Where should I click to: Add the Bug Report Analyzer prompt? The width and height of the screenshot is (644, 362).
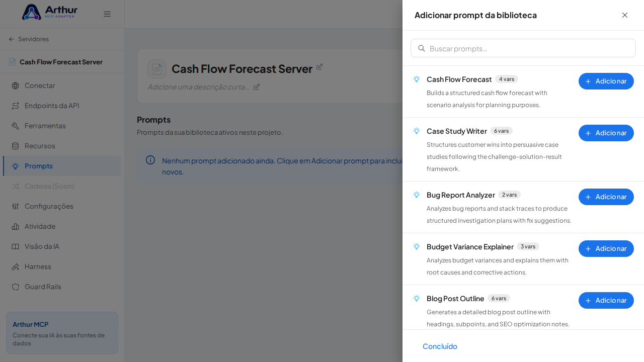(606, 197)
